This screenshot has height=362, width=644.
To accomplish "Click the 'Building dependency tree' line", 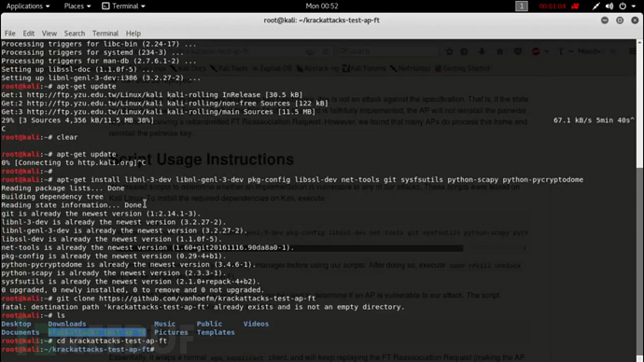I will [x=52, y=197].
